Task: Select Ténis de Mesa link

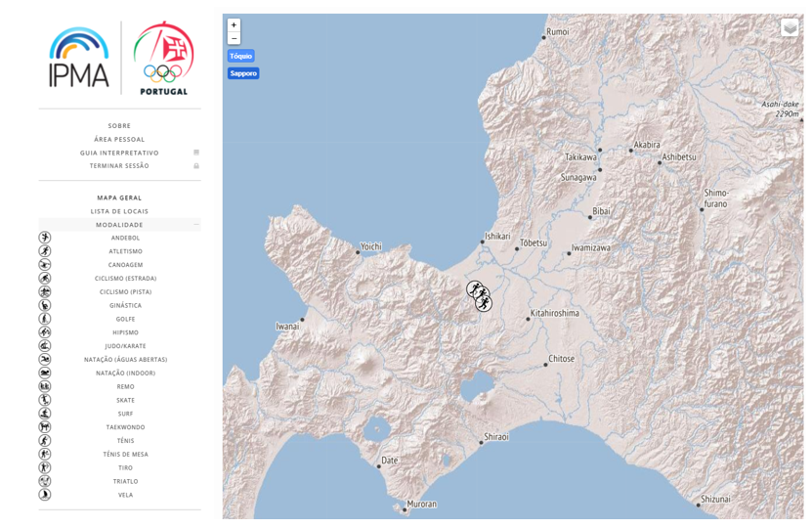Action: click(x=126, y=455)
